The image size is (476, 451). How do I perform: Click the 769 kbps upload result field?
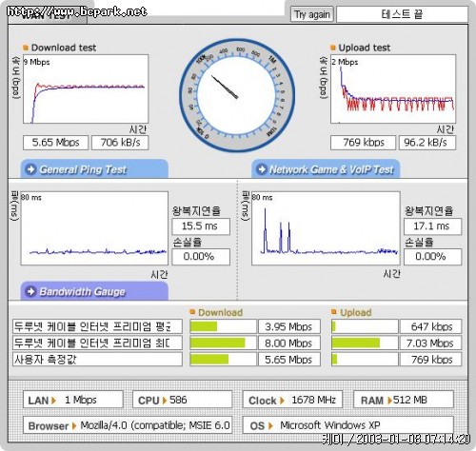click(363, 143)
